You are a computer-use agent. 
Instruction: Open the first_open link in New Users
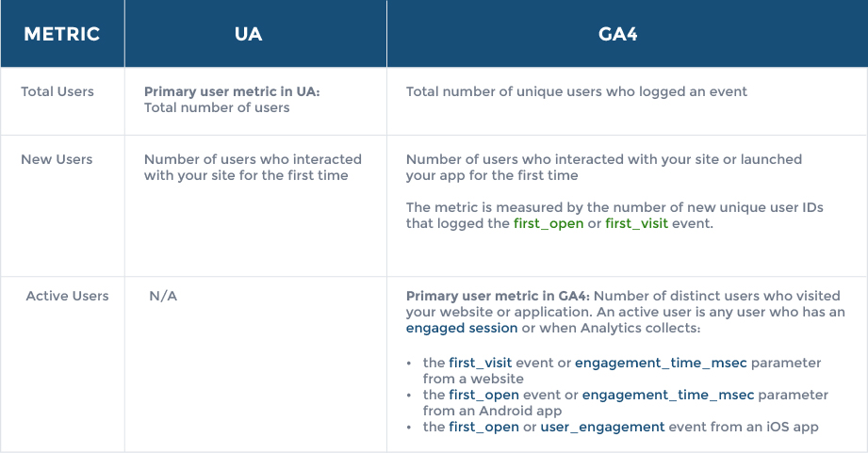pyautogui.click(x=549, y=223)
